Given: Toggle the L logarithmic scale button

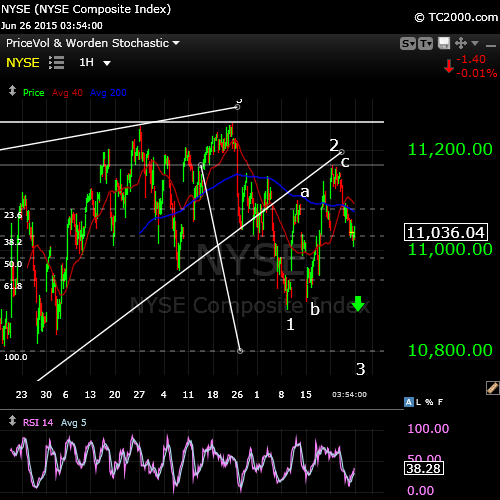Looking at the screenshot, I should coord(418,402).
